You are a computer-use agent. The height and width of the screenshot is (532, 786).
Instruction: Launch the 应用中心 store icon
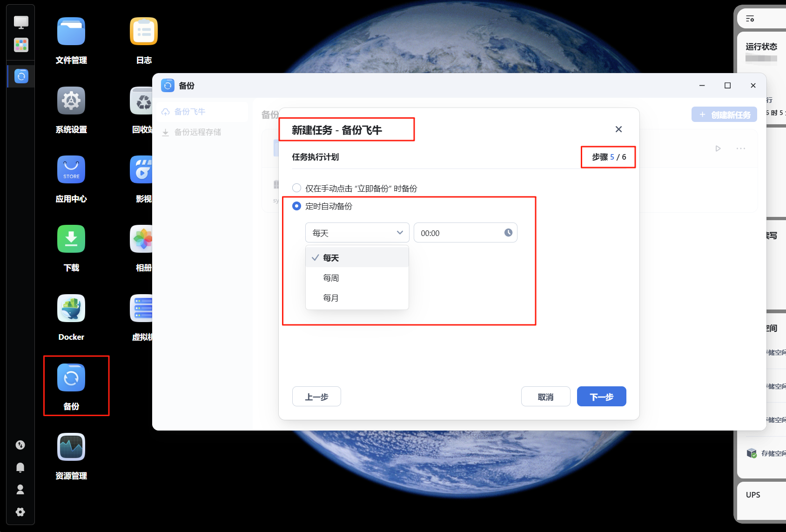71,169
